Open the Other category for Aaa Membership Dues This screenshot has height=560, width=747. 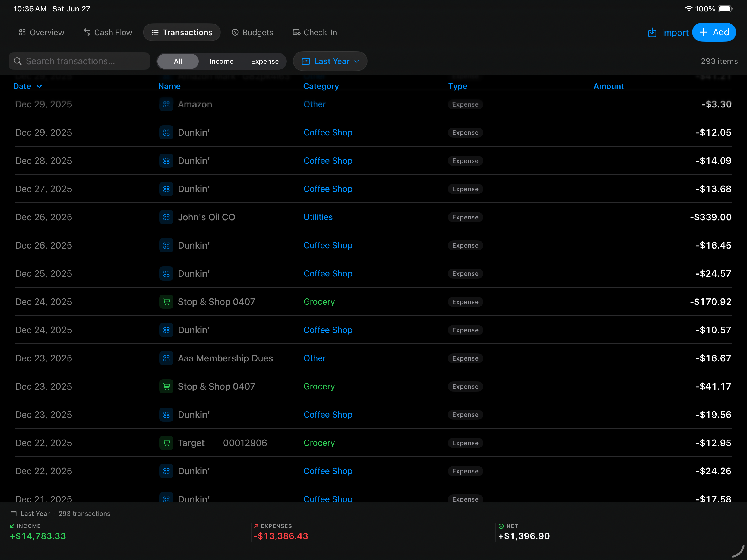coord(314,358)
